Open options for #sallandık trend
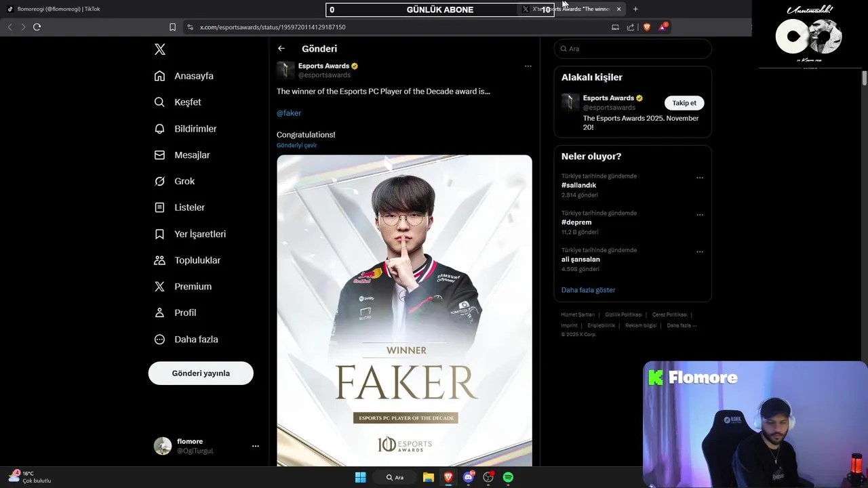This screenshot has height=488, width=868. 700,178
